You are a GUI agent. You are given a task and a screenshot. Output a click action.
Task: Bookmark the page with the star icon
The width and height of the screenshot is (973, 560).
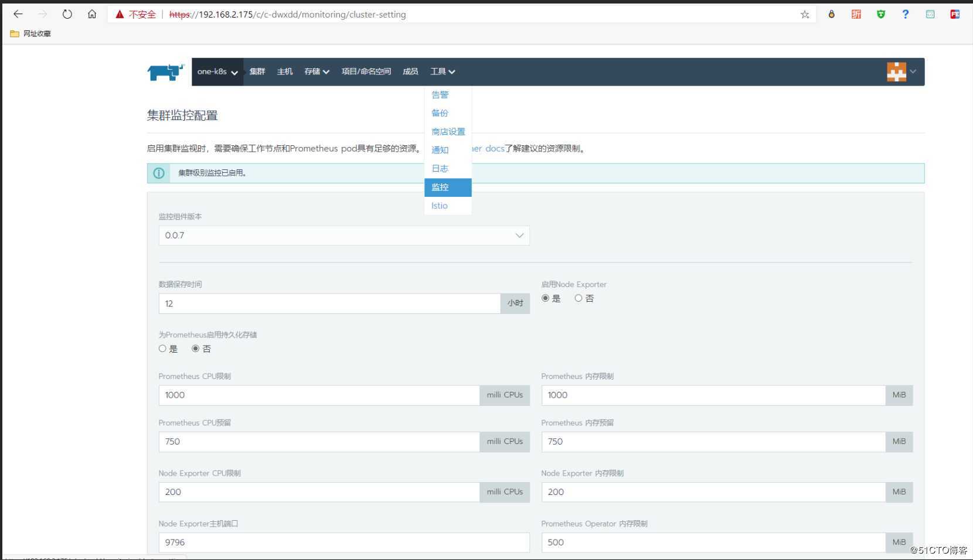point(805,14)
